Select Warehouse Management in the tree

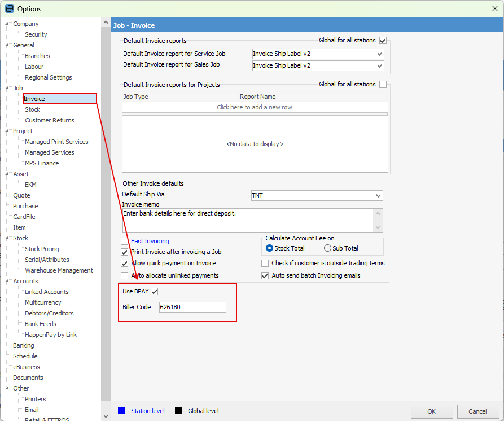59,270
